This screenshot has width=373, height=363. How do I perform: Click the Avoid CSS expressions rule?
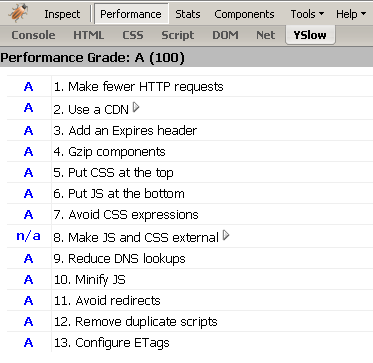point(126,215)
